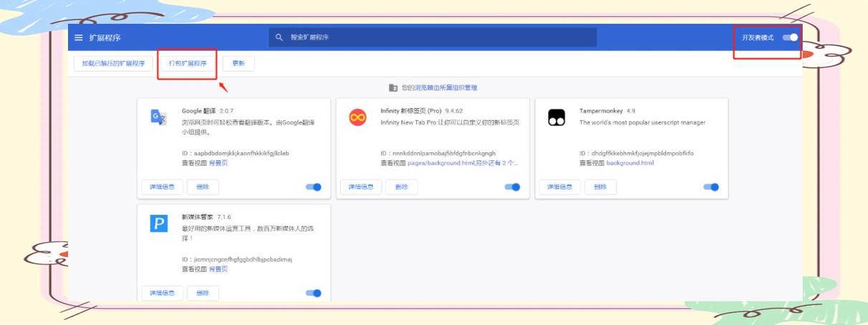The image size is (868, 325).
Task: Open 详细信息 for Infinity 新标签页
Action: (x=361, y=187)
